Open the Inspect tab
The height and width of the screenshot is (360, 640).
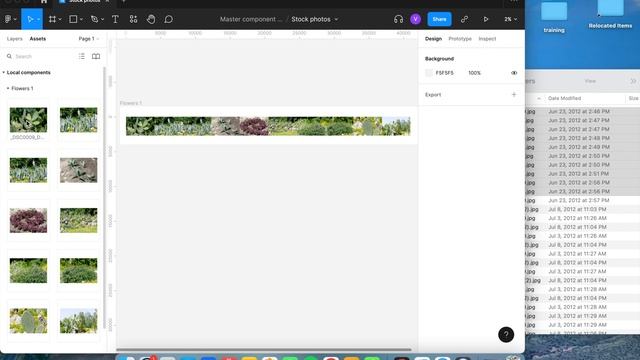point(487,39)
